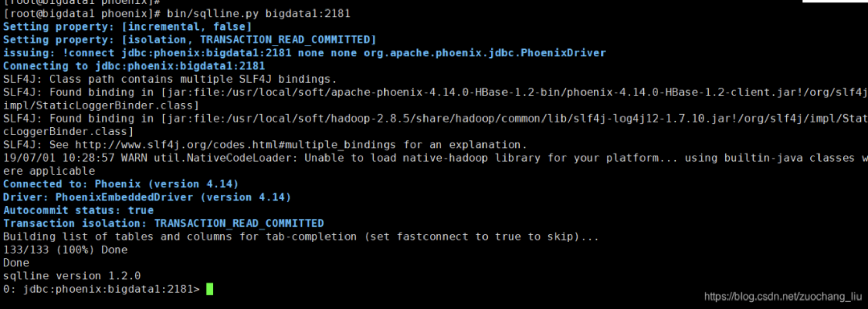
Task: Click 'Driver: PhoenixEmbeddedDriver' line
Action: coord(147,197)
